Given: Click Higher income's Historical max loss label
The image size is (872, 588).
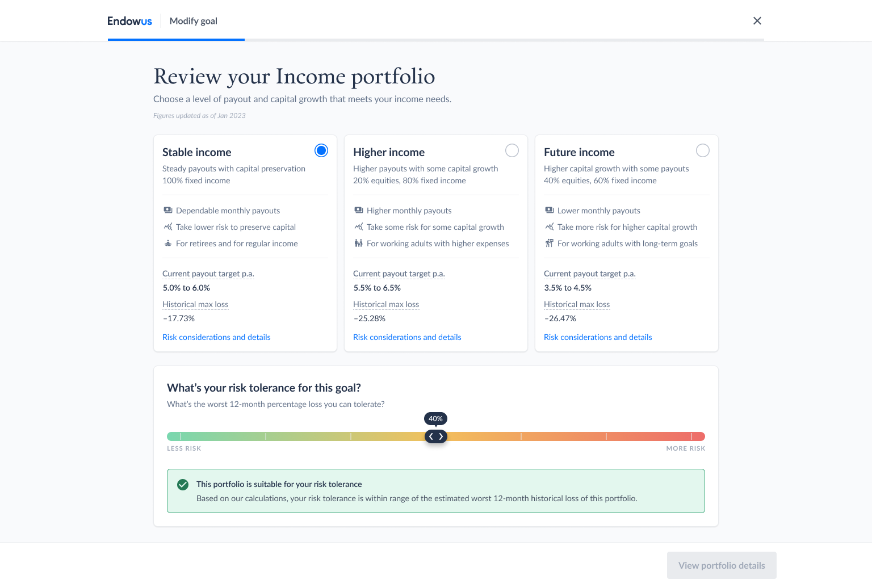Looking at the screenshot, I should (386, 304).
